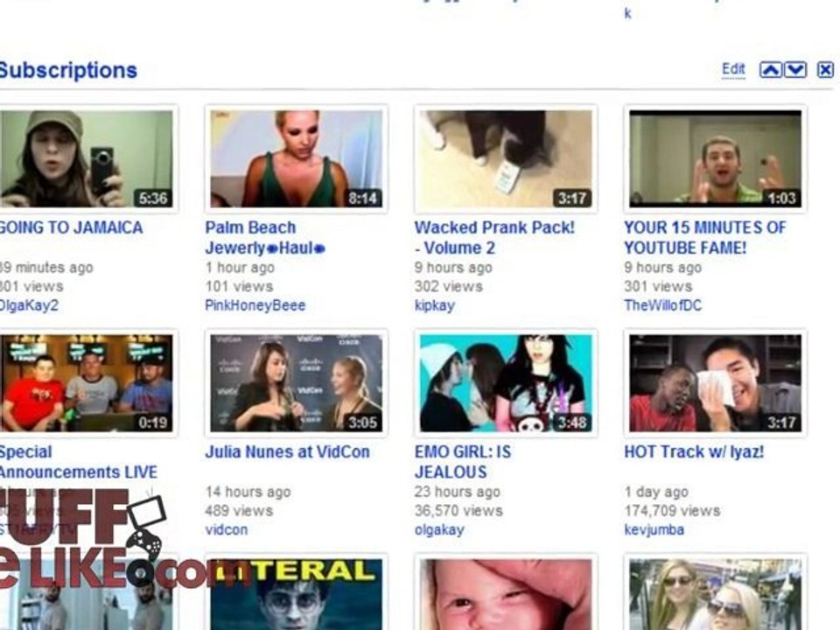
Task: Move Subscriptions module up arrow
Action: (x=770, y=70)
